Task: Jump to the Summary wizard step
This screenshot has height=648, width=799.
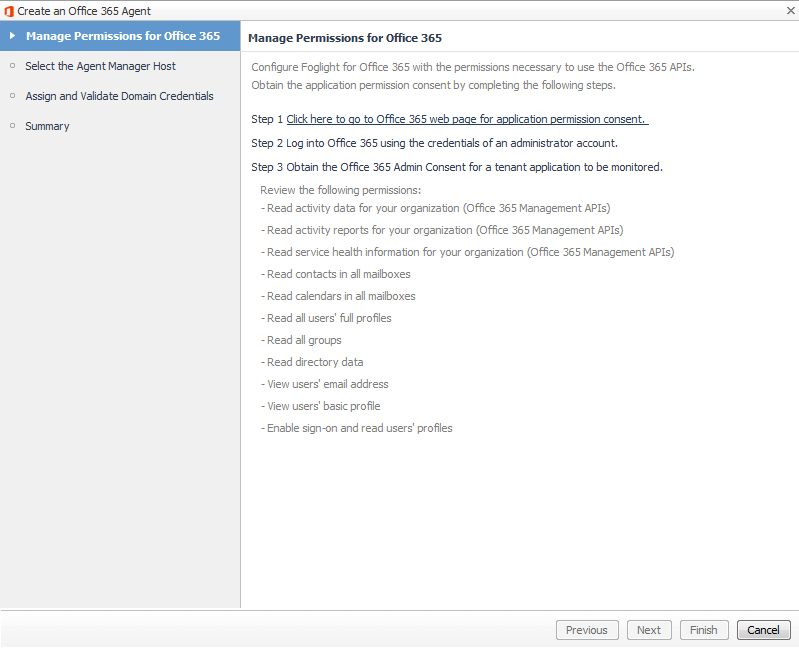Action: (x=47, y=126)
